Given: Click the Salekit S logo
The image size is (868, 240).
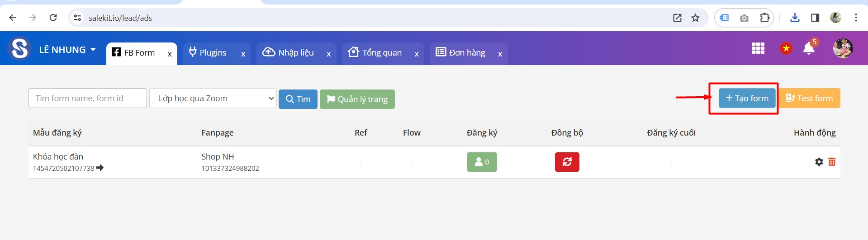Looking at the screenshot, I should (20, 48).
